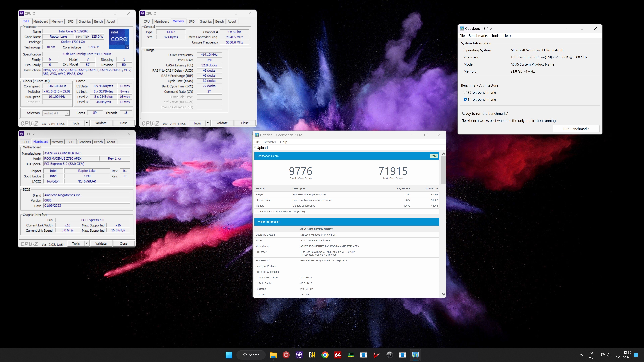Open the Wi-Fi network tray icon
644x362 pixels.
602,355
